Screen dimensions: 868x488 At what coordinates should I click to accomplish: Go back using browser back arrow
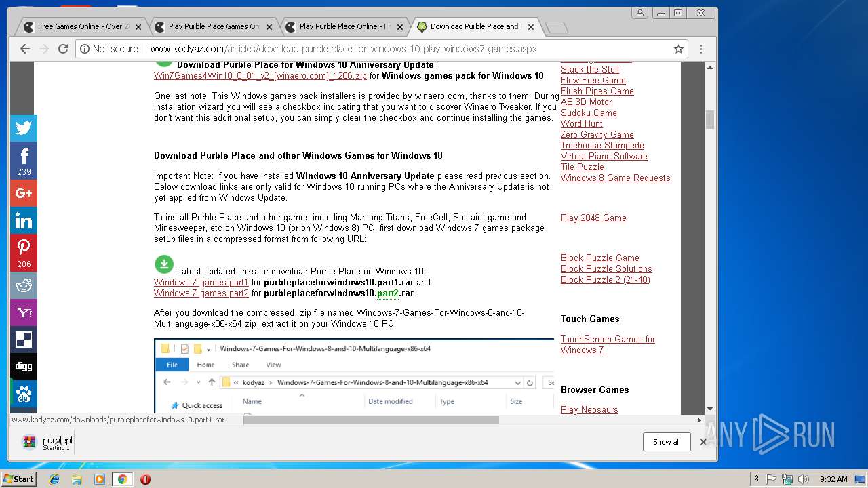[25, 49]
